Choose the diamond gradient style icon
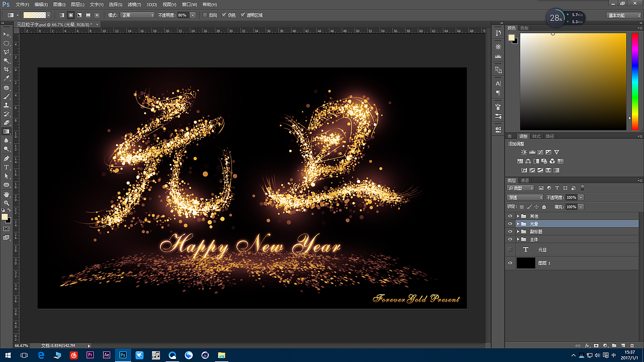The width and height of the screenshot is (644, 362). pyautogui.click(x=97, y=15)
